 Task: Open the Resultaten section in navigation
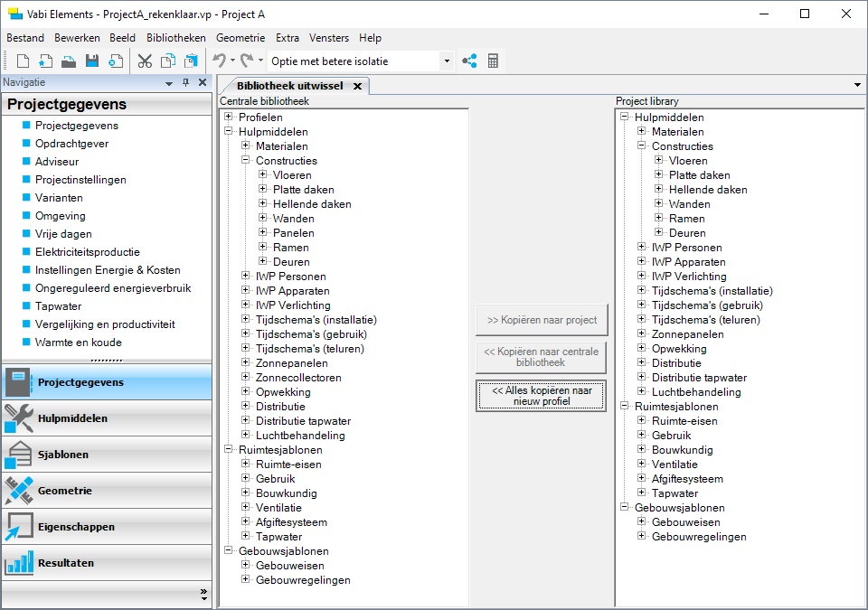(107, 563)
